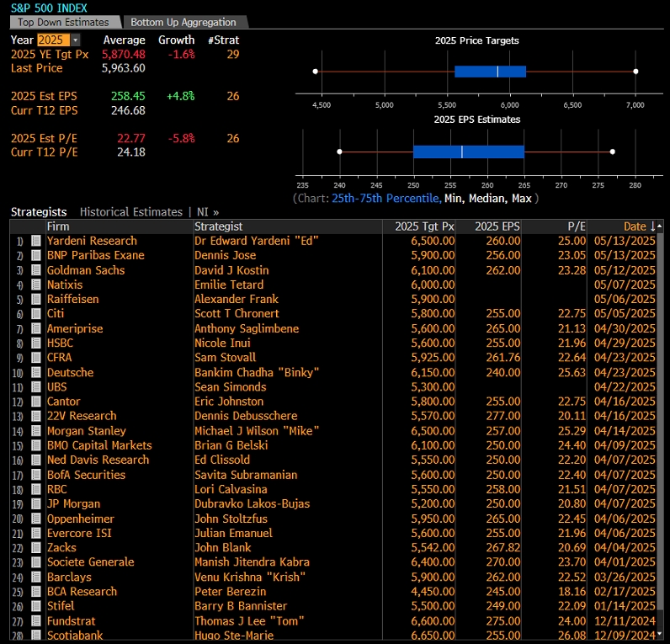The width and height of the screenshot is (670, 644).
Task: Open the CFRA row document icon
Action: (36, 358)
